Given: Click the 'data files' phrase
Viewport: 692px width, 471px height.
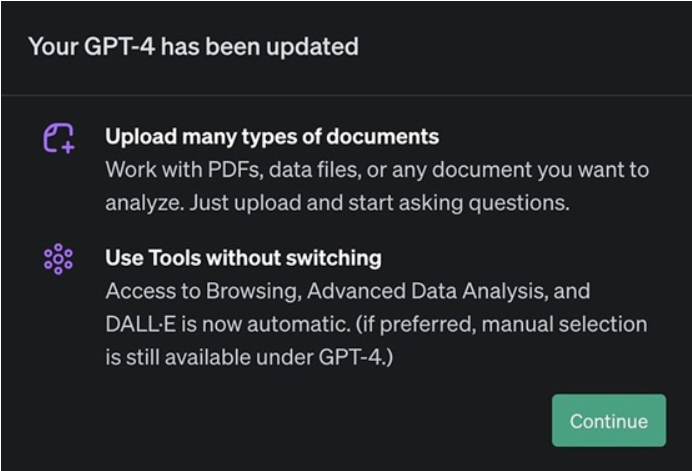Looking at the screenshot, I should [315, 170].
